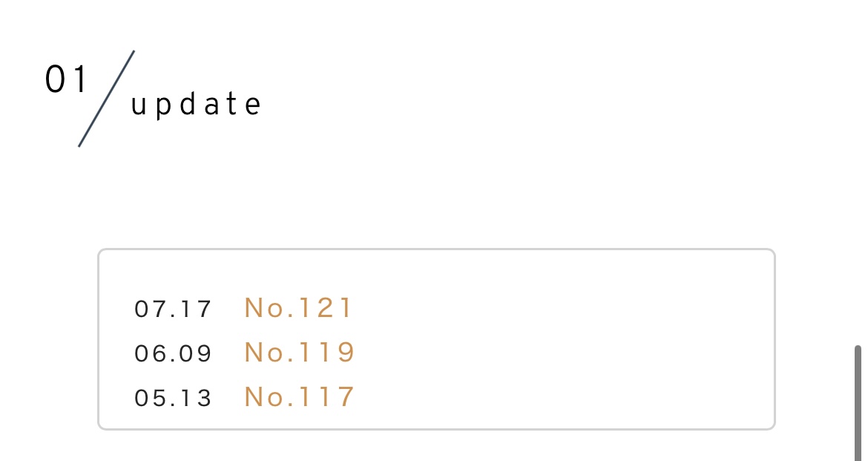Open the middle update entry link
The width and height of the screenshot is (868, 461).
[x=300, y=353]
